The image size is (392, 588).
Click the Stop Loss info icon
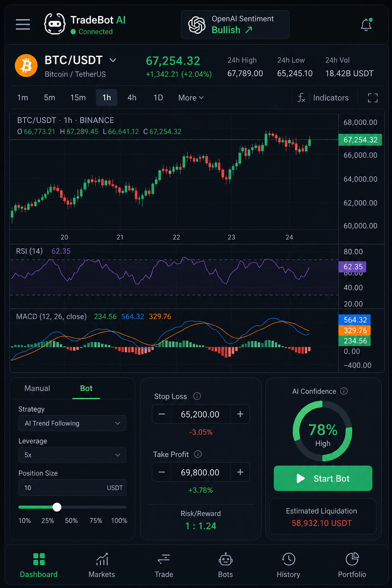coord(197,396)
